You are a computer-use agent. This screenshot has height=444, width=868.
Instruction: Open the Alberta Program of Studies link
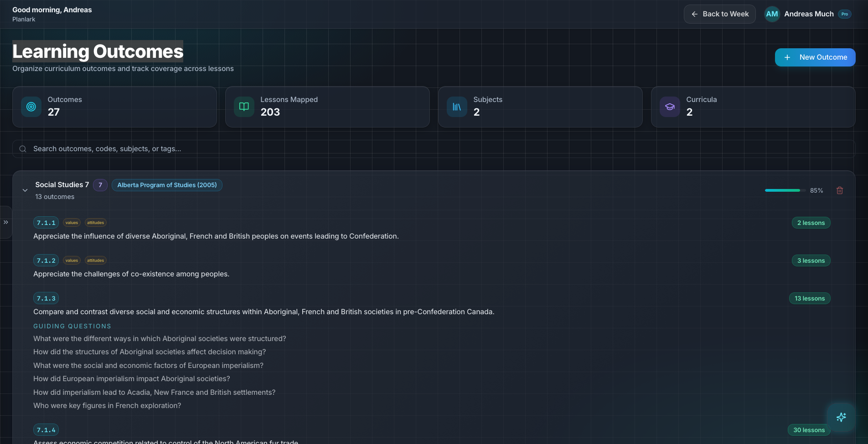point(167,185)
